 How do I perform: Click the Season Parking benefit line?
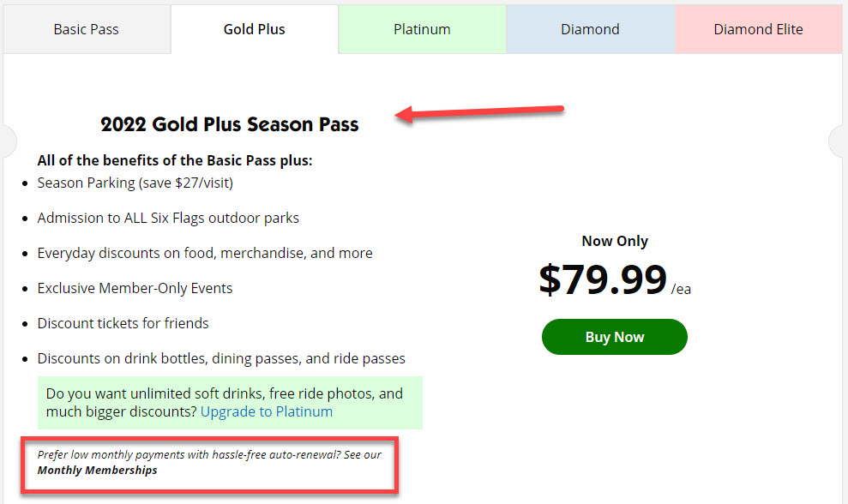point(135,183)
